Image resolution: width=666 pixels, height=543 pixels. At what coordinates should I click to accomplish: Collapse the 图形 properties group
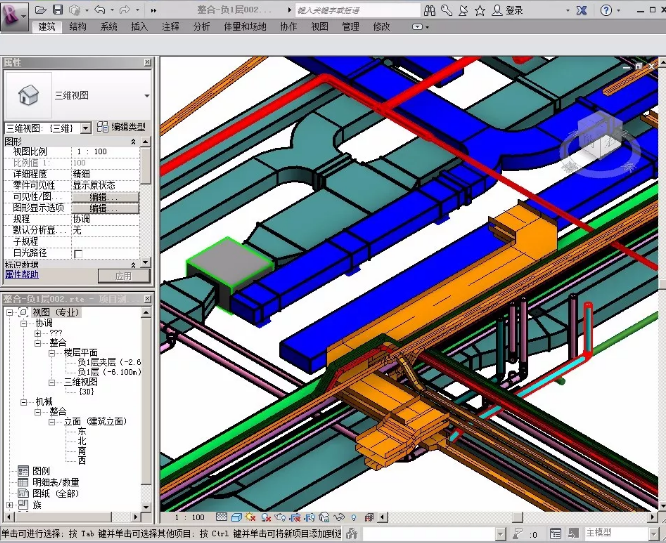tap(133, 141)
